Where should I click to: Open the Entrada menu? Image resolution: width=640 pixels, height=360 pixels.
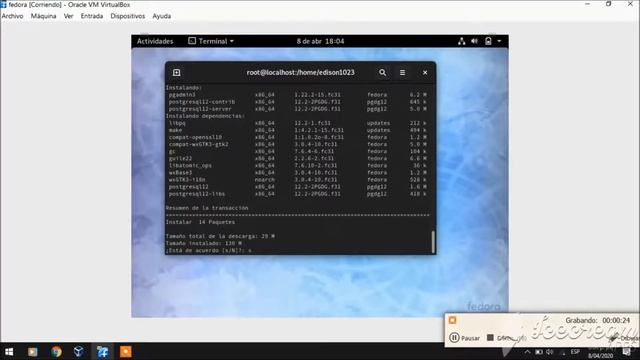[x=92, y=16]
